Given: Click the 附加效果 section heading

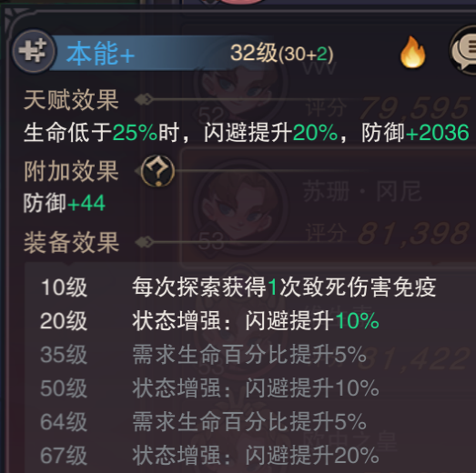Looking at the screenshot, I should pos(71,171).
